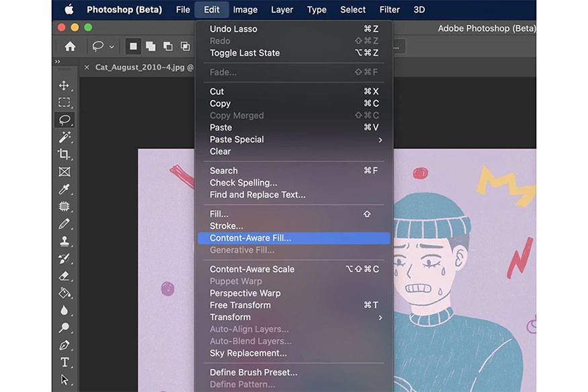Image resolution: width=588 pixels, height=392 pixels.
Task: Toggle Add to Selection mode
Action: click(151, 46)
